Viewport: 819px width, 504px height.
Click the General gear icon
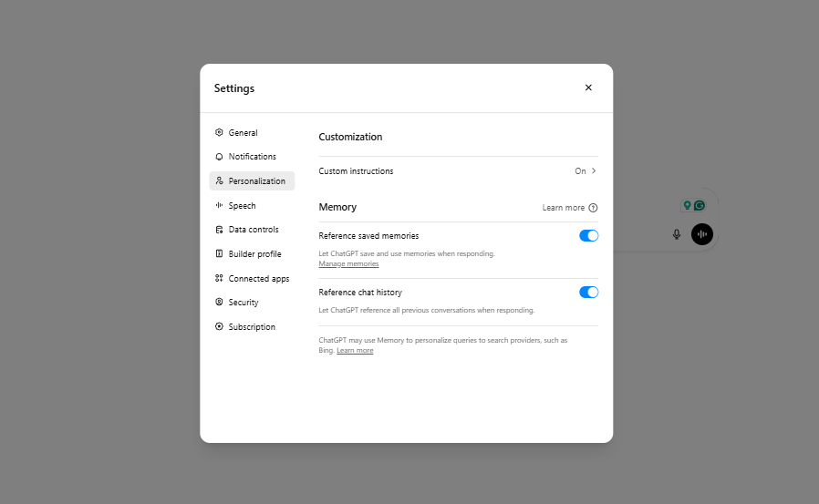pos(219,133)
